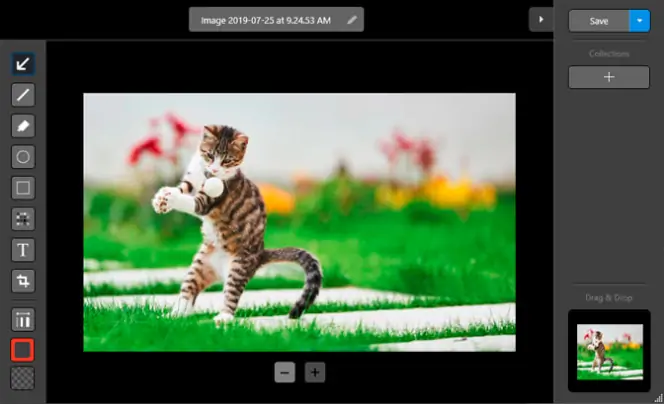The height and width of the screenshot is (404, 664).
Task: Zoom in with the plus button
Action: tap(315, 372)
